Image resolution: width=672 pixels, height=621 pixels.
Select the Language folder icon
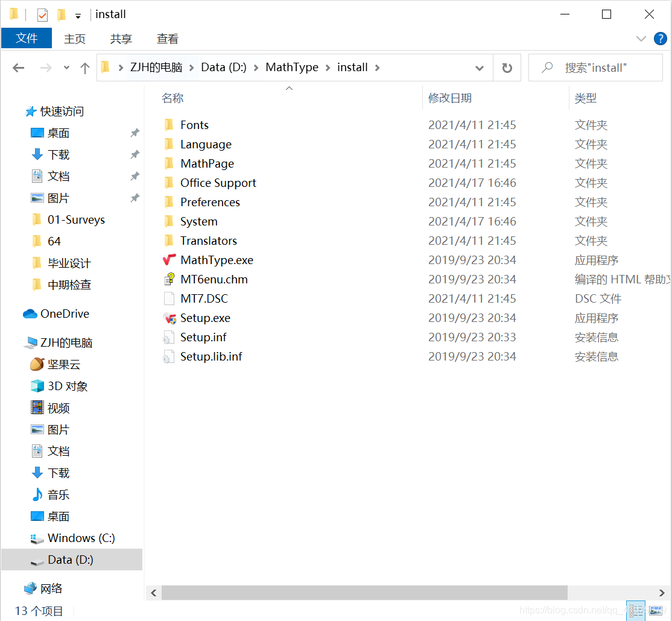click(x=169, y=144)
